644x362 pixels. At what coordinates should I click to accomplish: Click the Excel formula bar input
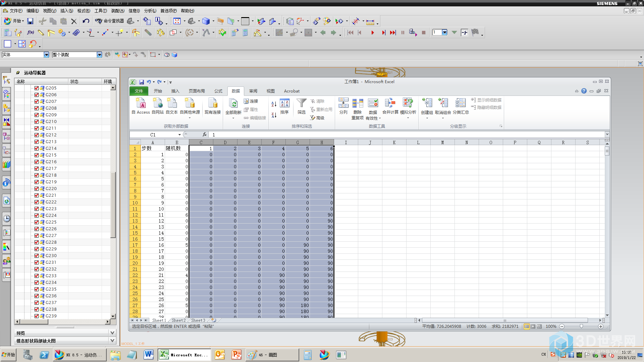click(407, 135)
